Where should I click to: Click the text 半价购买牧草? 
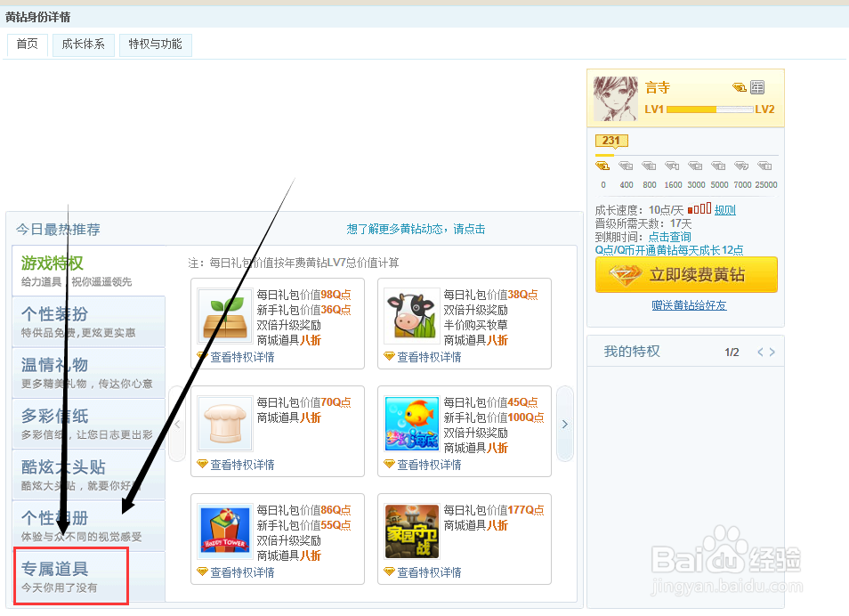(x=475, y=325)
